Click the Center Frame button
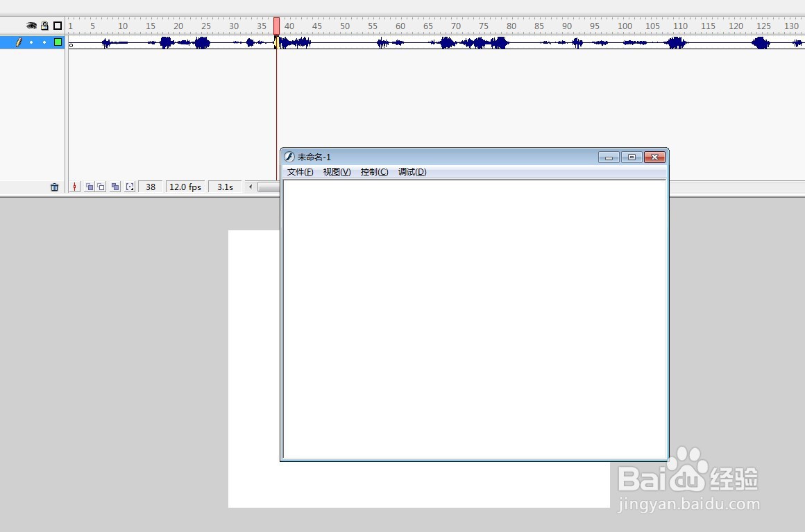This screenshot has width=805, height=532. 75,187
